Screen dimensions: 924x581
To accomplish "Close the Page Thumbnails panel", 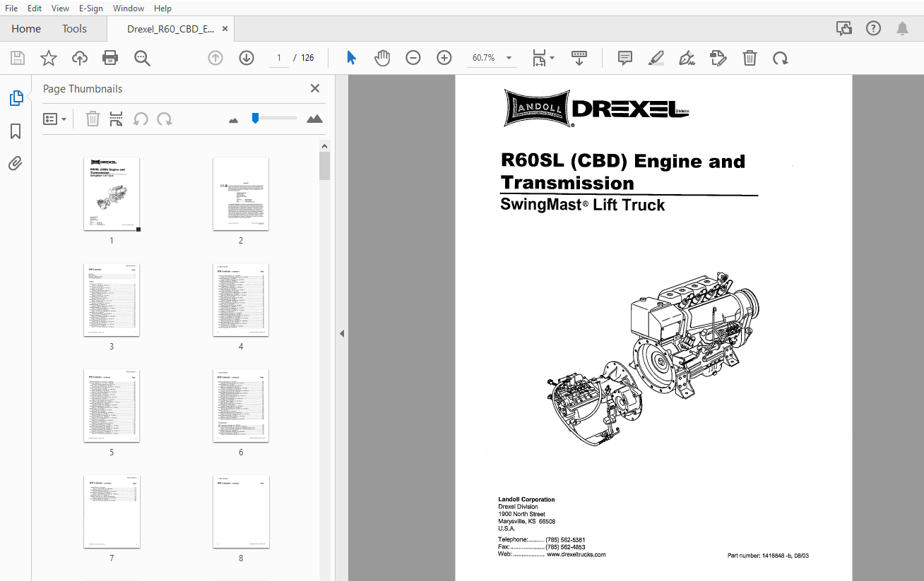I will point(315,88).
